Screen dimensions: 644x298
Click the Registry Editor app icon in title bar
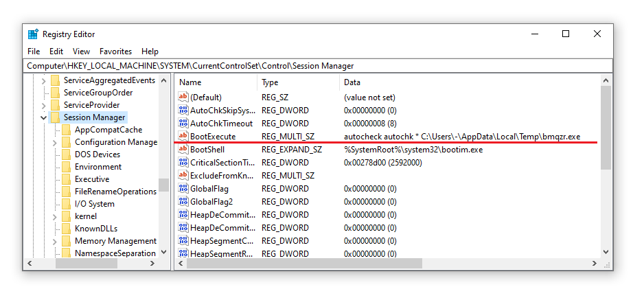click(x=33, y=34)
